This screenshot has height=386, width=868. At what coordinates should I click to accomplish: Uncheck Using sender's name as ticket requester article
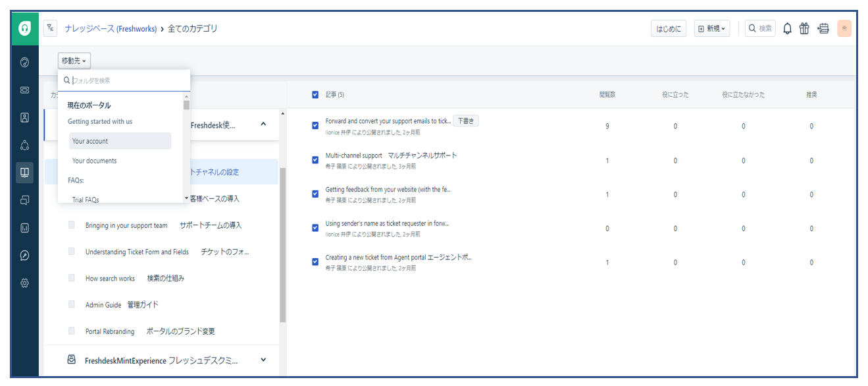tap(316, 228)
